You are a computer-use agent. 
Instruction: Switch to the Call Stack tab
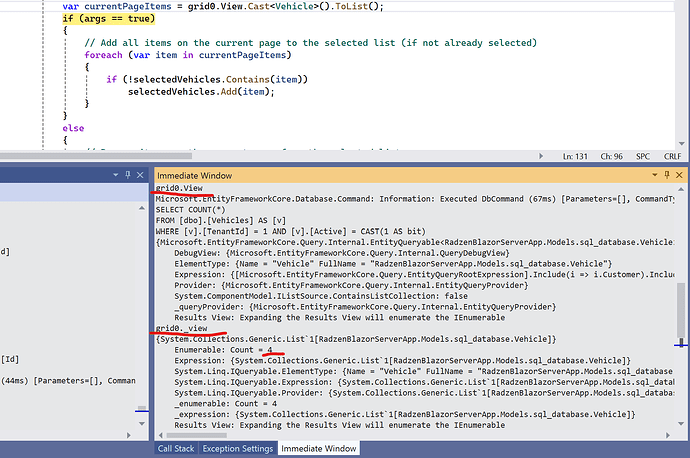tap(176, 448)
